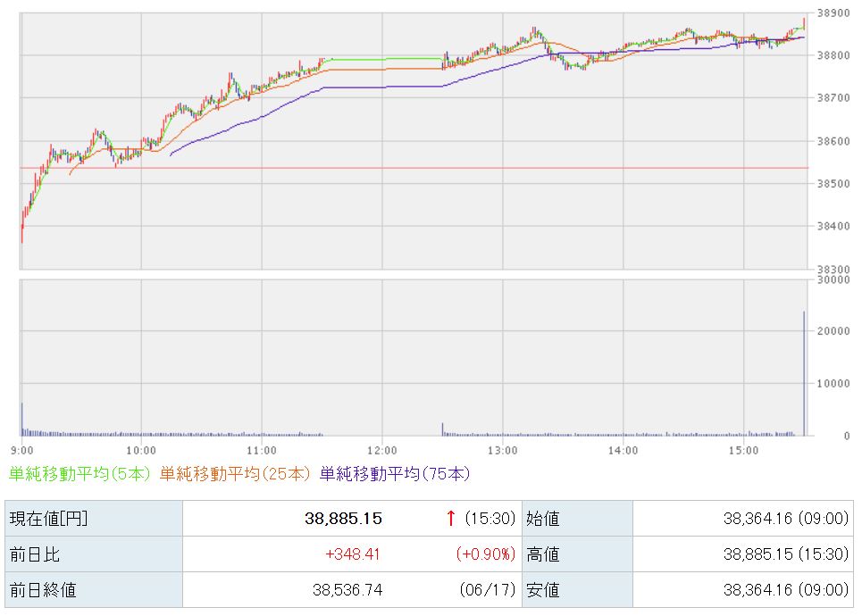This screenshot has width=862, height=616.
Task: Click the green 単純移動平均(5本) legend label
Action: coord(80,474)
